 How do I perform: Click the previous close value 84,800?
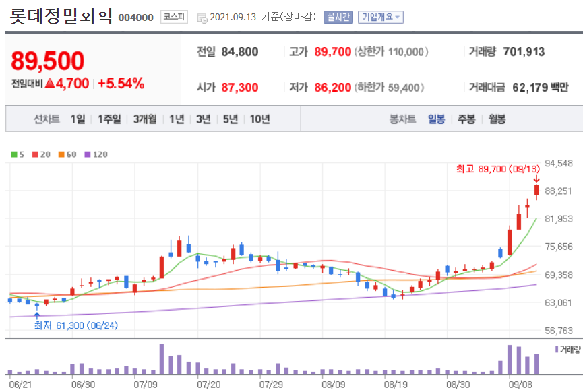pos(240,52)
